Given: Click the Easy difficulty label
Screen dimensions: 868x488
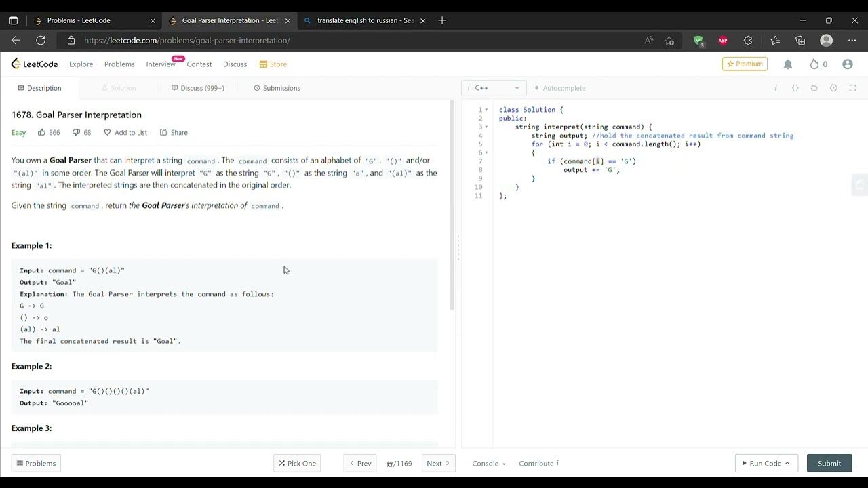Looking at the screenshot, I should click(x=18, y=132).
